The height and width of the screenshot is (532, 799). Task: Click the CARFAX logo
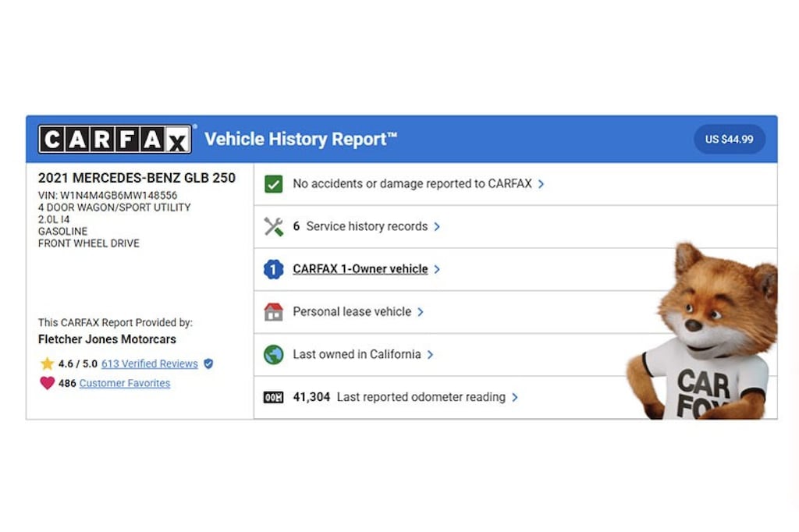point(114,138)
